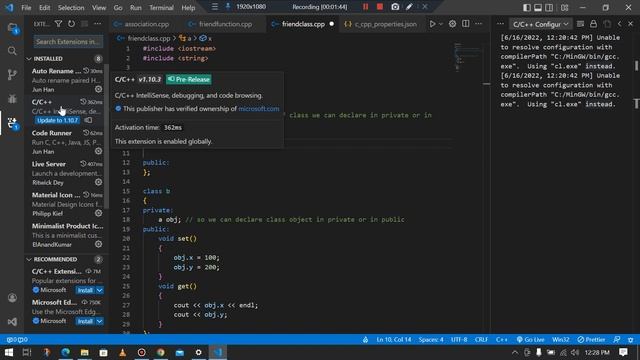This screenshot has height=360, width=640.
Task: Toggle bottom panel visibility
Action: (538, 7)
